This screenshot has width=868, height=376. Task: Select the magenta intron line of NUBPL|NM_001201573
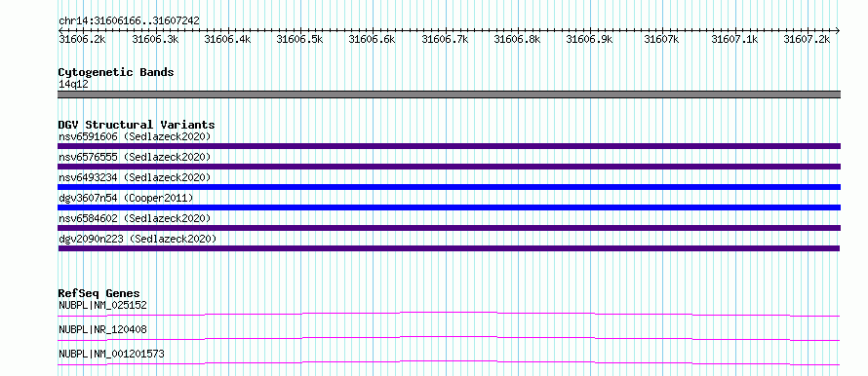[449, 362]
